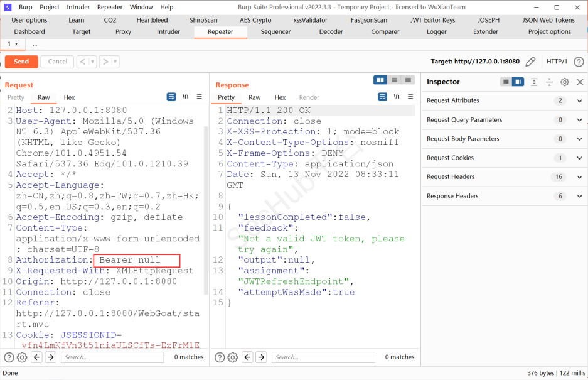This screenshot has width=588, height=380.
Task: Open the Request pane hamburger menu
Action: pos(200,97)
